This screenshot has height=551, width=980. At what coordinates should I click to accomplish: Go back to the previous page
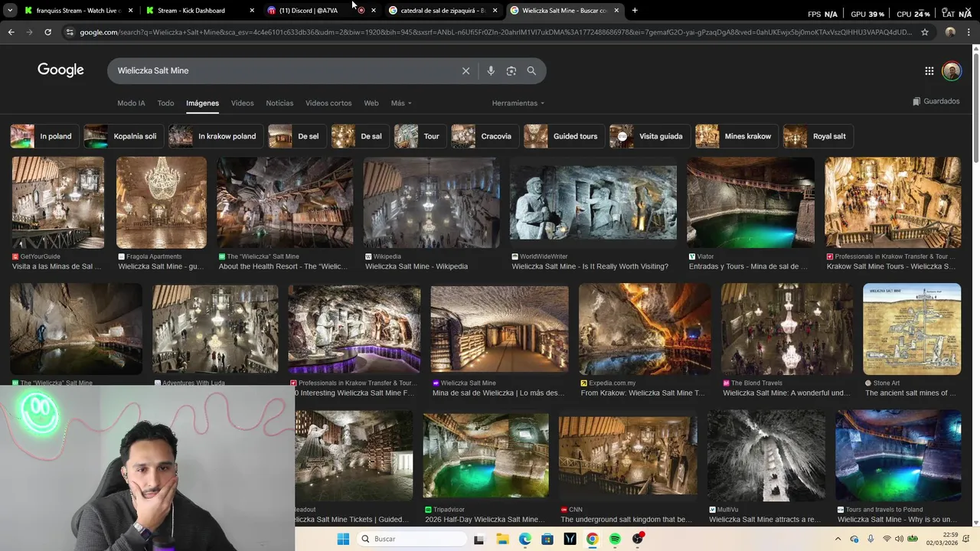[11, 32]
